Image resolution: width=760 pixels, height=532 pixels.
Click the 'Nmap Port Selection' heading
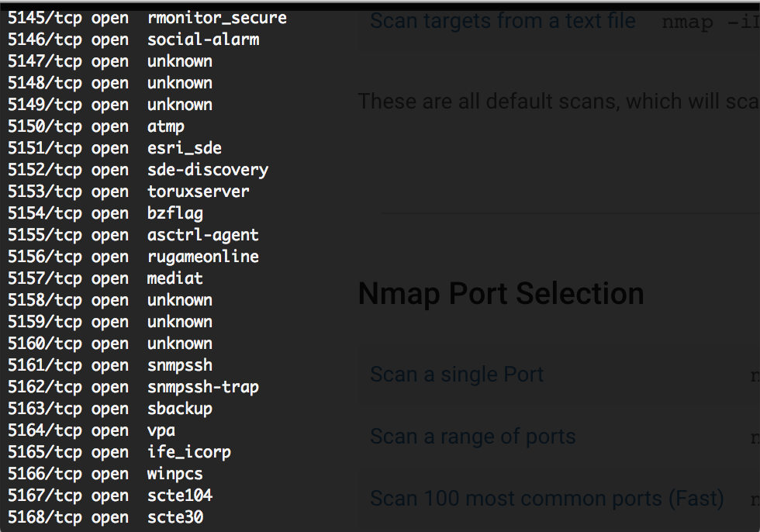501,294
